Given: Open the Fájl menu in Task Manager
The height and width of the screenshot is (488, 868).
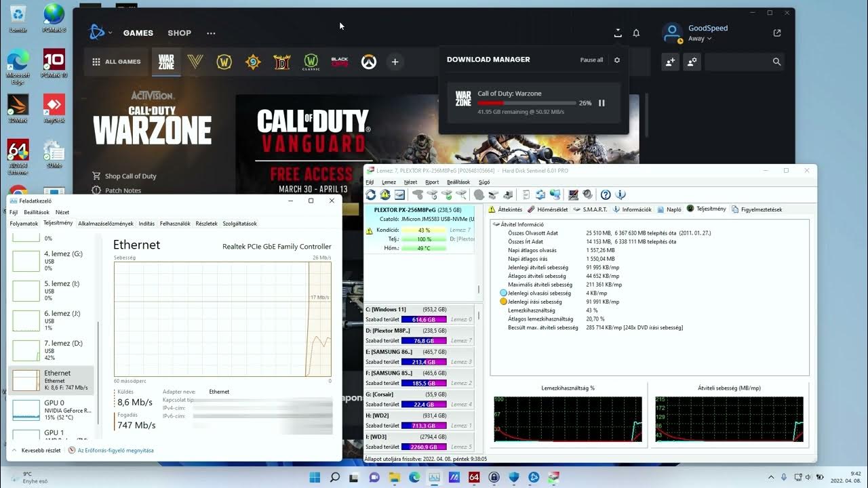Looking at the screenshot, I should coord(14,212).
